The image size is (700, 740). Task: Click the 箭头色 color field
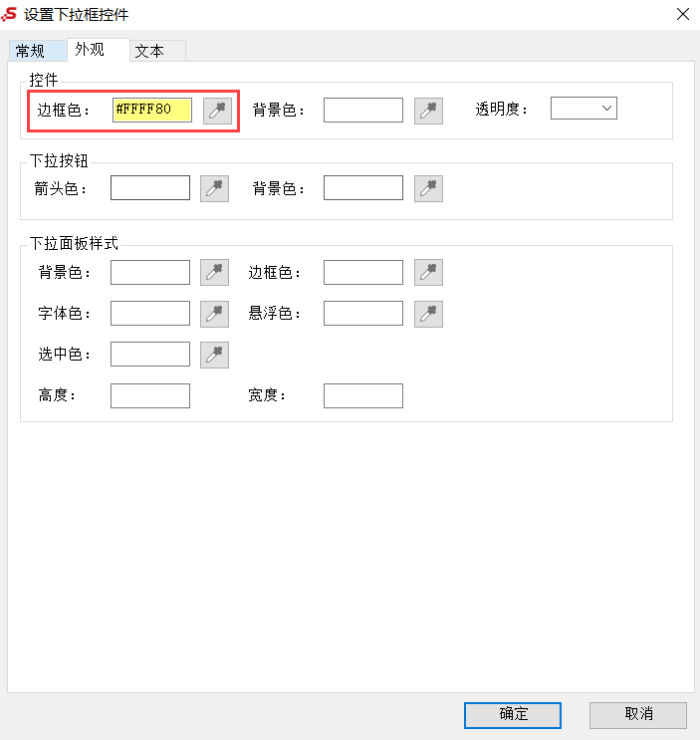click(x=150, y=187)
